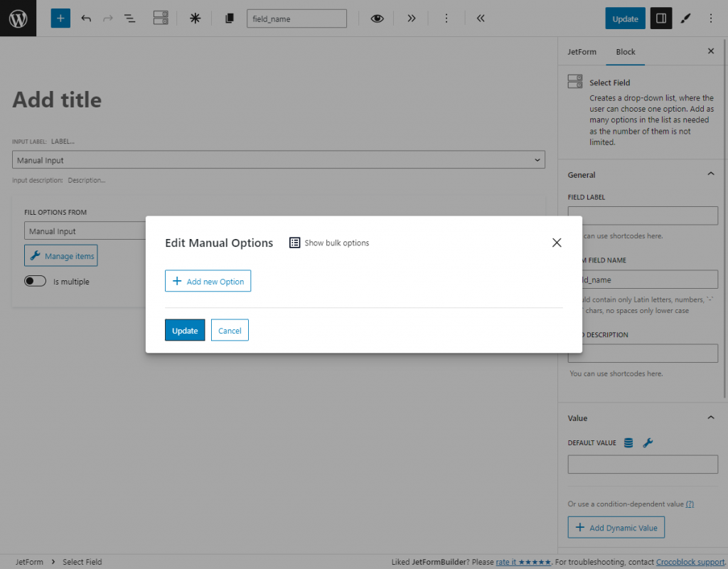Open the Crocoblock support link
The image size is (728, 569).
pos(689,561)
